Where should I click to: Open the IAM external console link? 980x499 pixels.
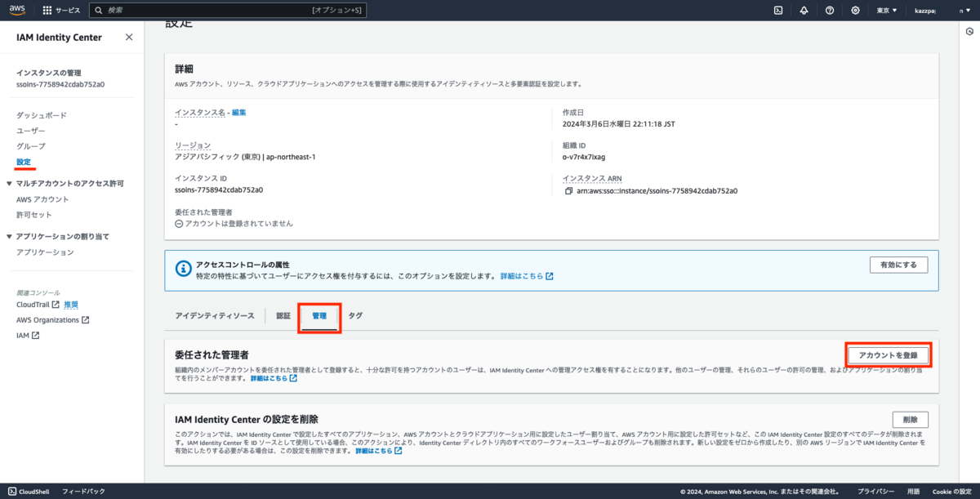pos(28,336)
